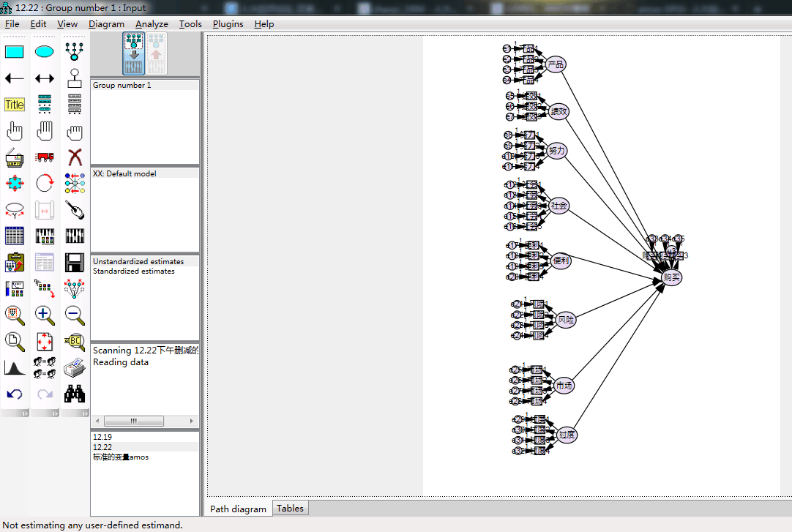Open the view text output icon
Viewport: 792px width, 532px height.
pos(45,263)
